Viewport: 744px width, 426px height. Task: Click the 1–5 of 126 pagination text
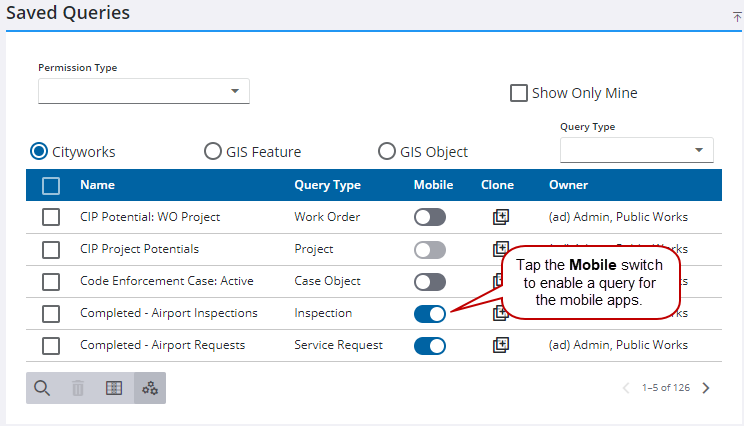click(x=666, y=388)
